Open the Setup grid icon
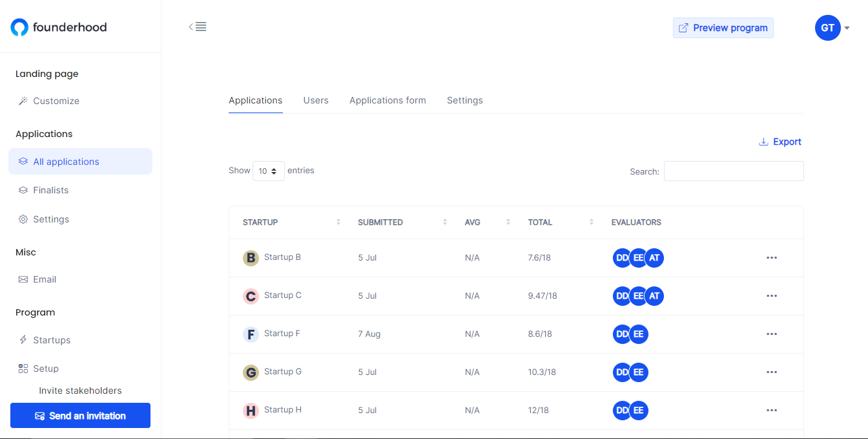 [x=24, y=368]
